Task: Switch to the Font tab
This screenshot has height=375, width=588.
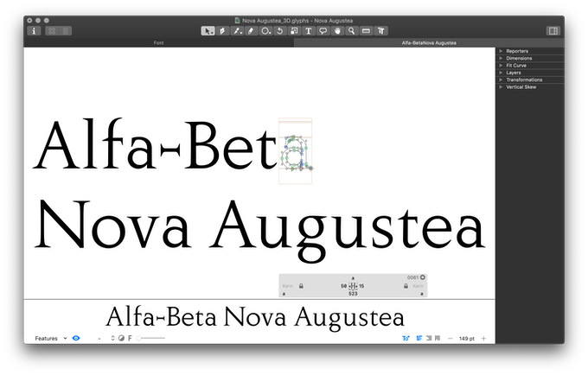Action: pos(158,42)
